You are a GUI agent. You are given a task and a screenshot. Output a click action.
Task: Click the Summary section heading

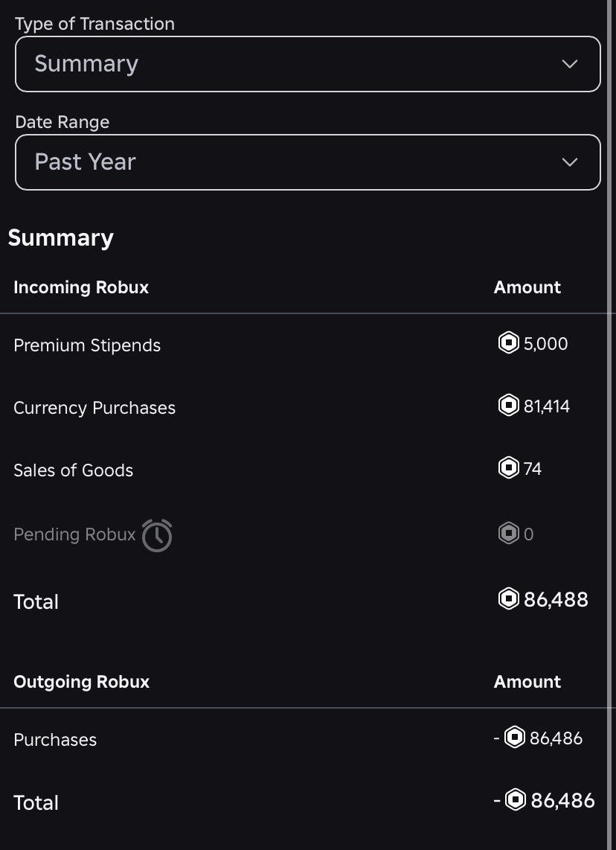61,238
